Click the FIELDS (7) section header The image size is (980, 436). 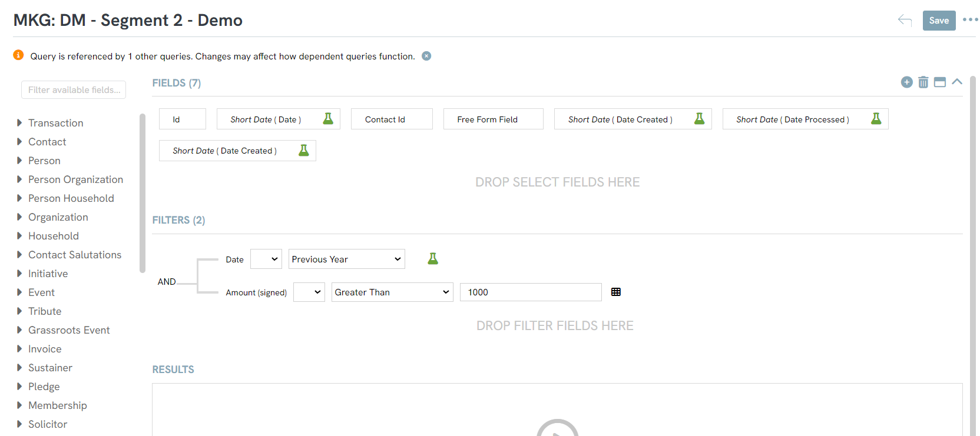[x=177, y=83]
